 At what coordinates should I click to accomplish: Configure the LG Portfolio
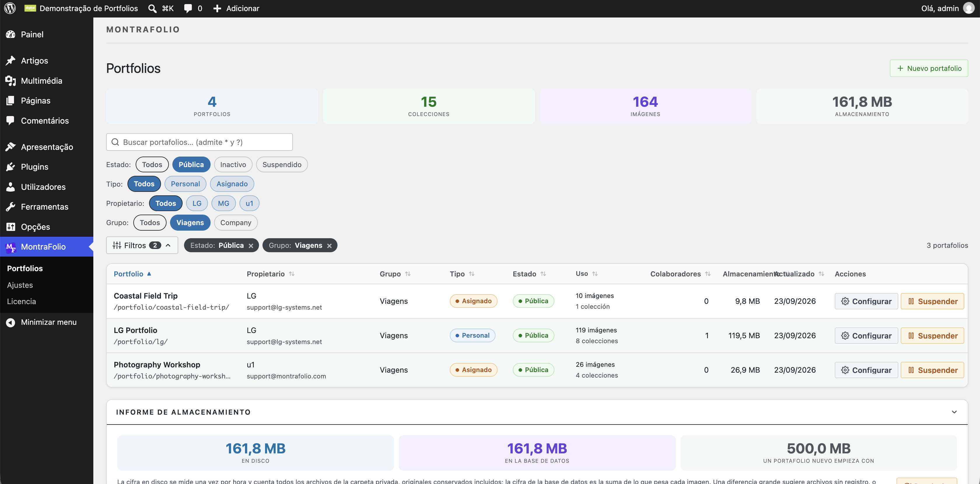click(866, 336)
